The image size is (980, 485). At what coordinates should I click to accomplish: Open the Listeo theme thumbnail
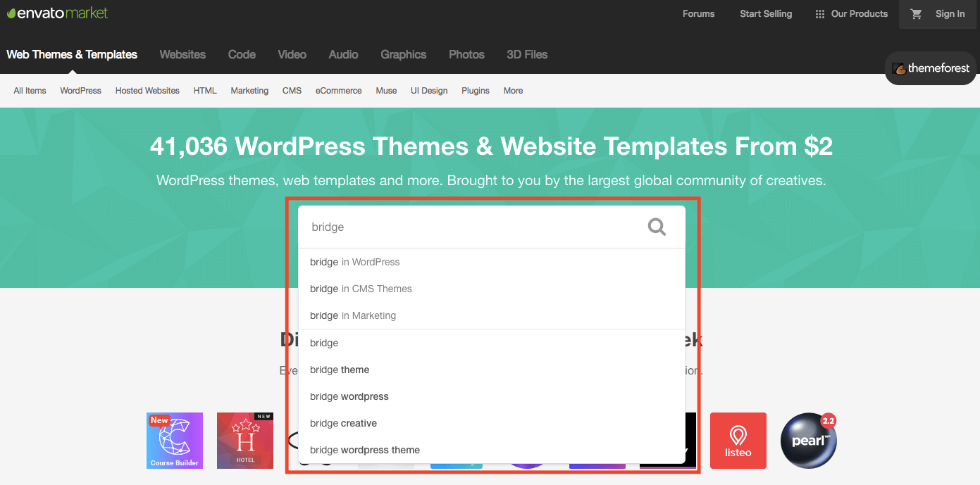[738, 441]
